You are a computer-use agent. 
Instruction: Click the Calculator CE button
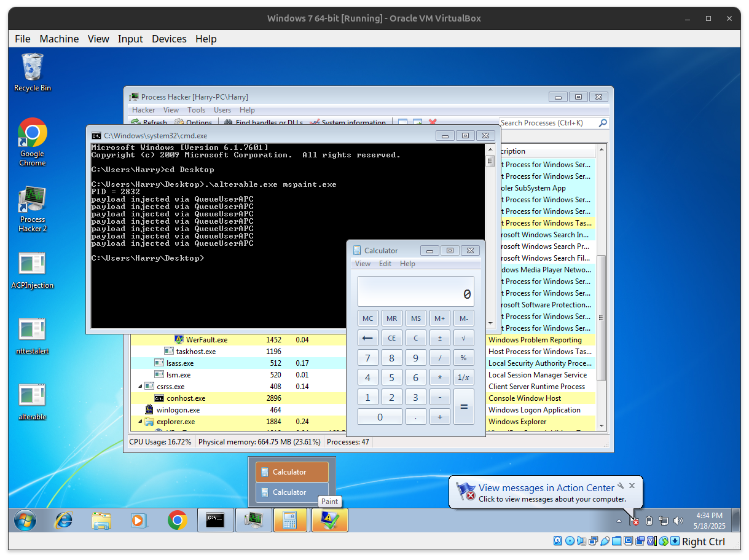coord(391,338)
